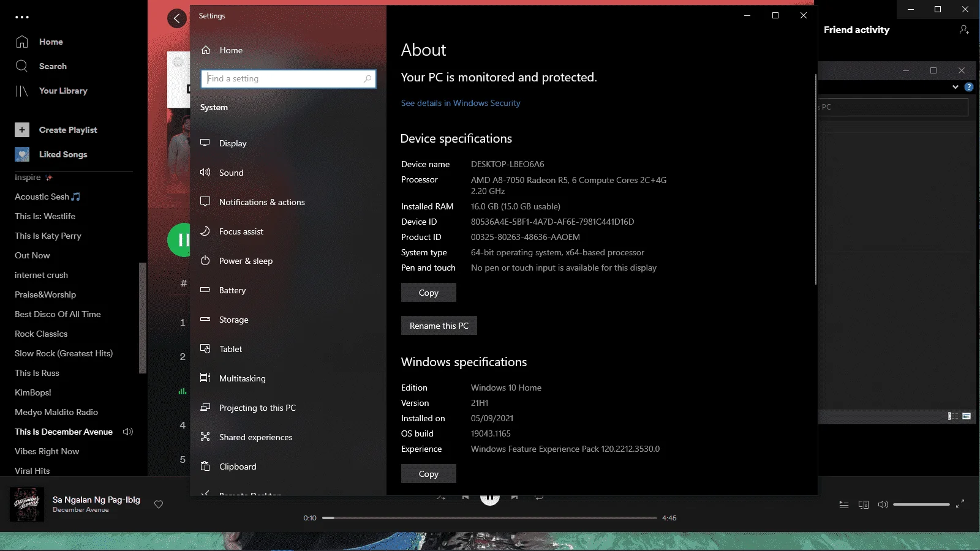The width and height of the screenshot is (980, 551).
Task: Click the Create Playlist plus icon
Action: [22, 130]
